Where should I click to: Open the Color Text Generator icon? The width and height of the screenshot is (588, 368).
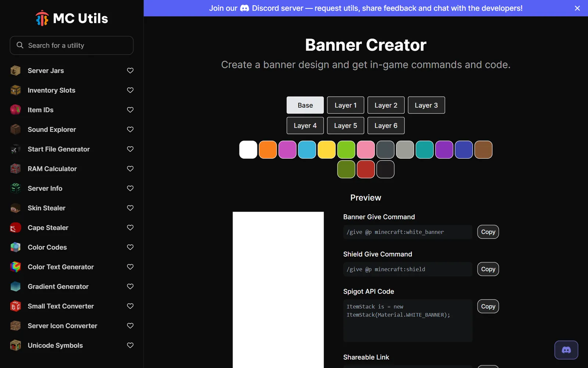pos(15,267)
